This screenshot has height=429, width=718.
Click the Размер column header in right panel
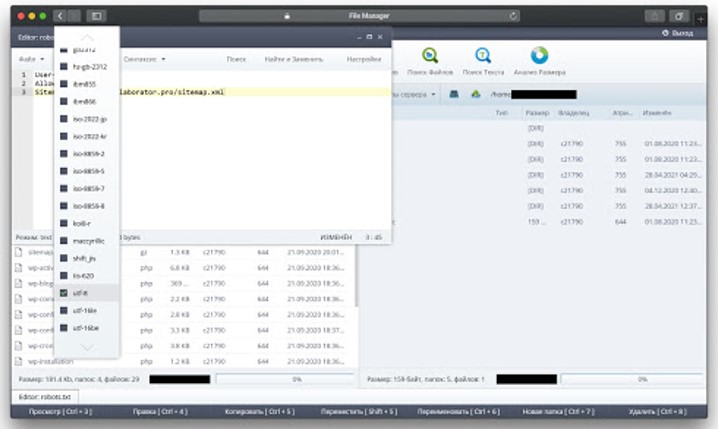[x=537, y=113]
